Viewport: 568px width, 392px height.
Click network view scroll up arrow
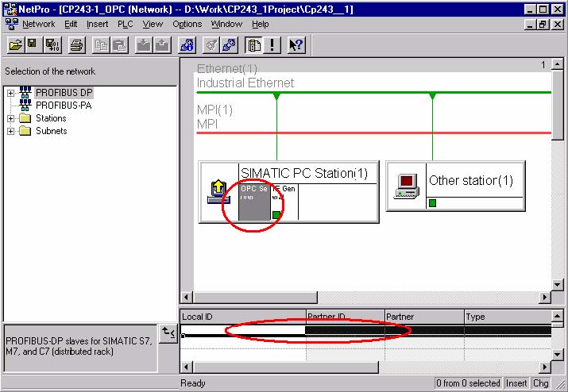click(557, 64)
